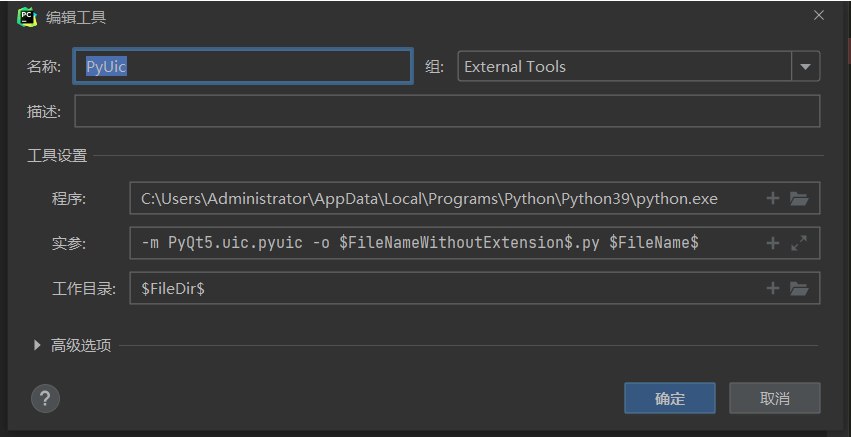Click insert macro plus icon in 工作目录 field
Screen dimensions: 851x437
tap(772, 288)
